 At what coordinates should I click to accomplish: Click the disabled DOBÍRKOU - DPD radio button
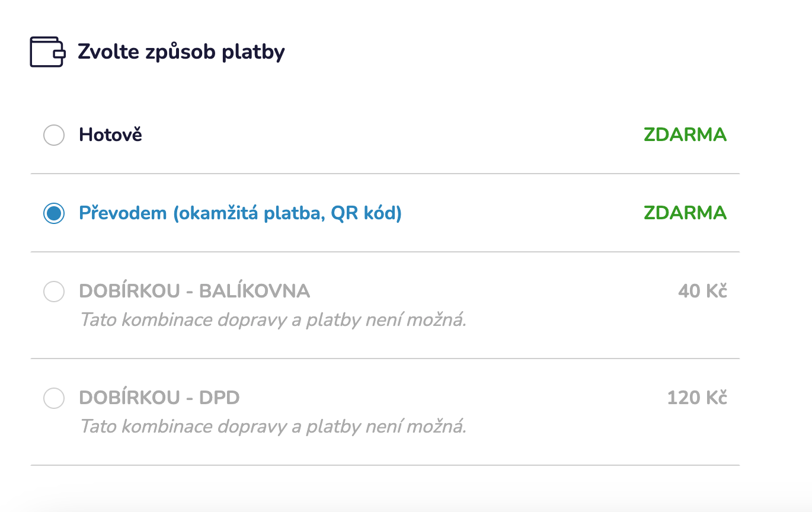point(54,398)
